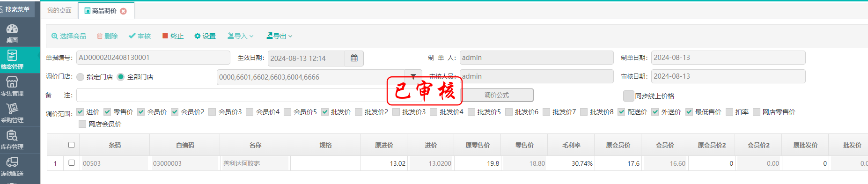Click the 调价公式 button
868x184 pixels.
tap(497, 95)
